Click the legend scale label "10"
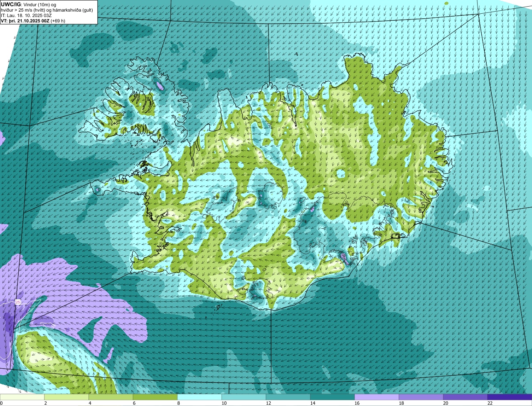Screen dimensions: 532x406 coord(224,403)
